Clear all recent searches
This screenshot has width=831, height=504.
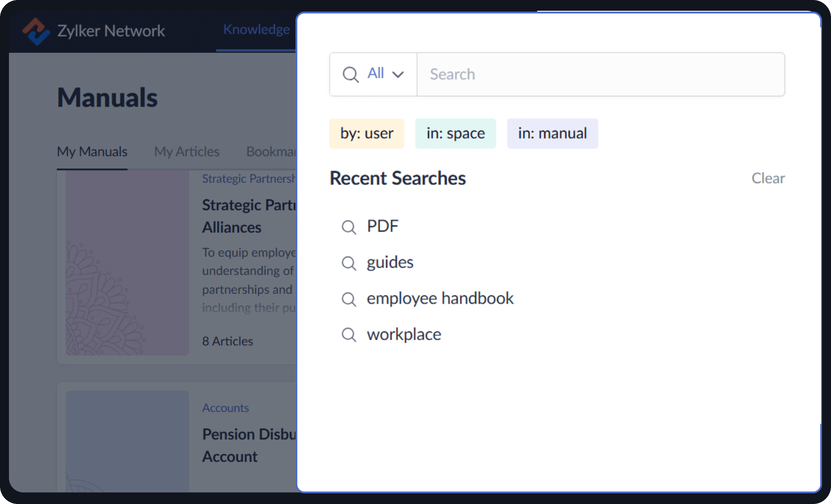pyautogui.click(x=768, y=178)
